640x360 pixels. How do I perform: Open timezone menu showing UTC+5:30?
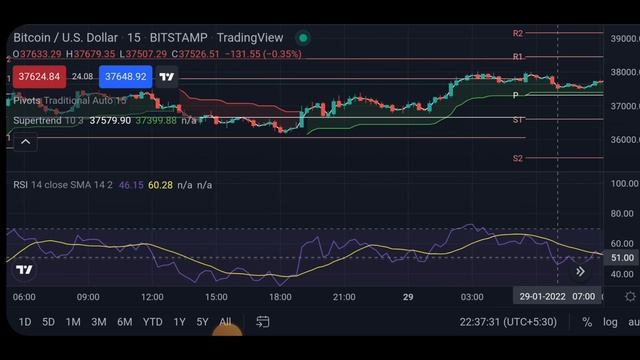[508, 322]
